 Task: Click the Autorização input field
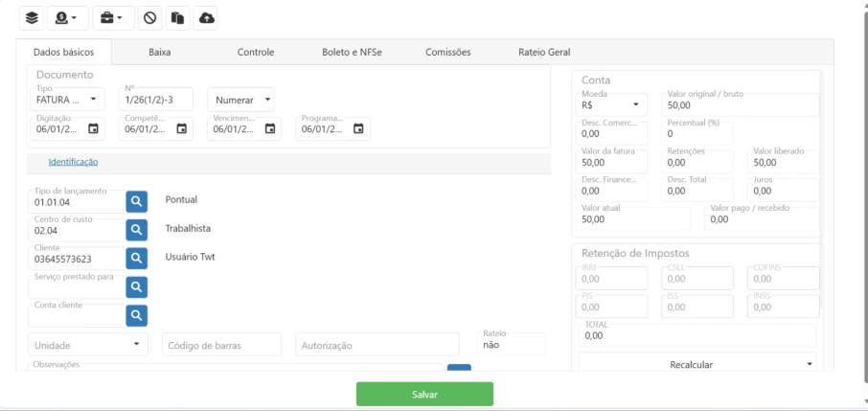[x=377, y=345]
